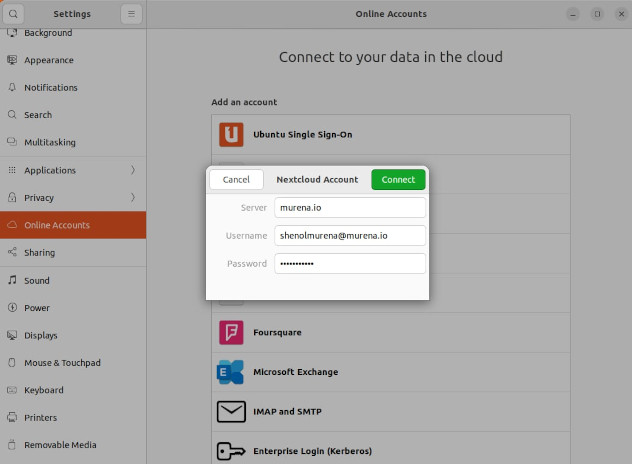
Task: Expand the Privacy submenu arrow
Action: 133,198
